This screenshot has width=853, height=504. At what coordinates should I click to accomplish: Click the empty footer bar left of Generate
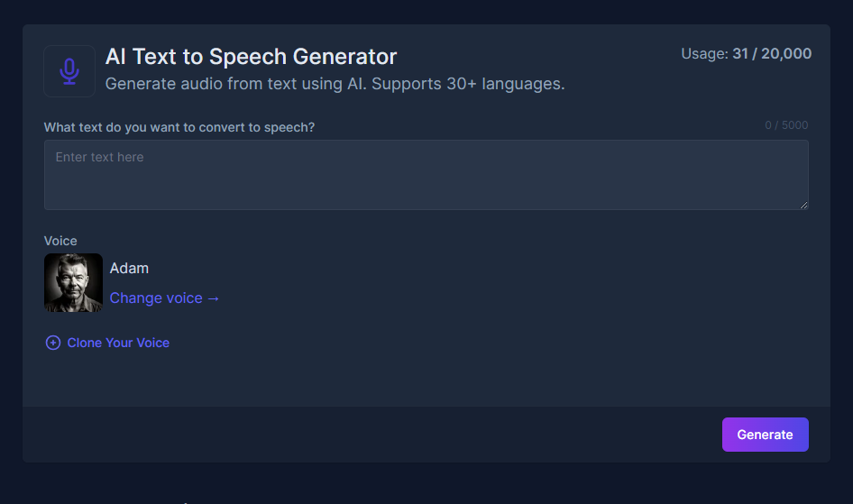[x=361, y=435]
